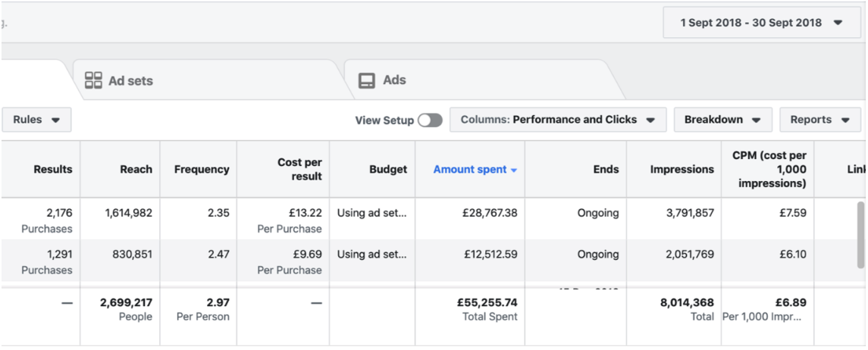The width and height of the screenshot is (868, 350).
Task: Click the Ad sets grid icon
Action: [x=93, y=80]
